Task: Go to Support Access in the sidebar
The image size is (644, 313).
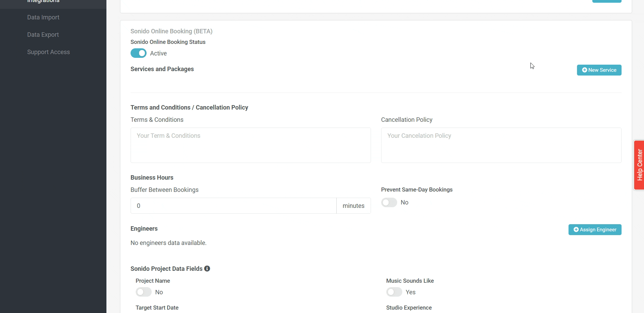Action: click(48, 52)
